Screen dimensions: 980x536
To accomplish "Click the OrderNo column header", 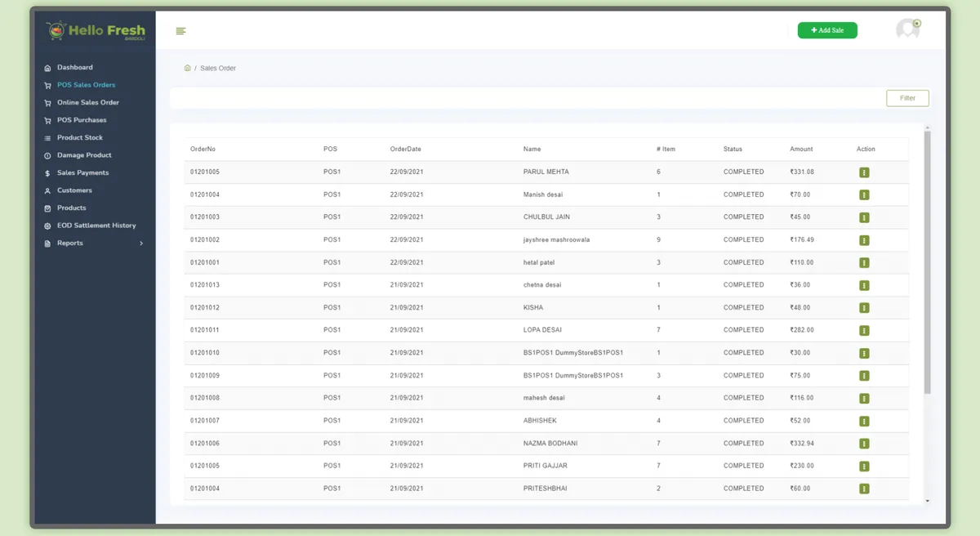I will coord(203,150).
